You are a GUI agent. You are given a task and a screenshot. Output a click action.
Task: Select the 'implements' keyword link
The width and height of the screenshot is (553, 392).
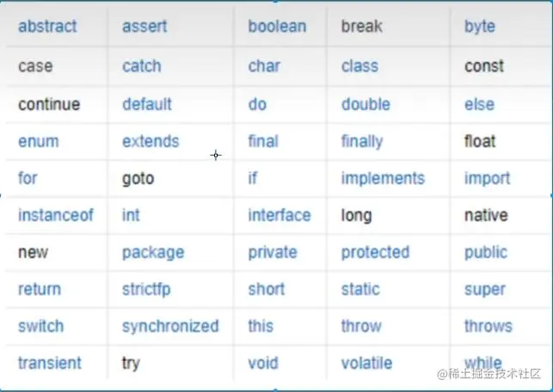[383, 179]
